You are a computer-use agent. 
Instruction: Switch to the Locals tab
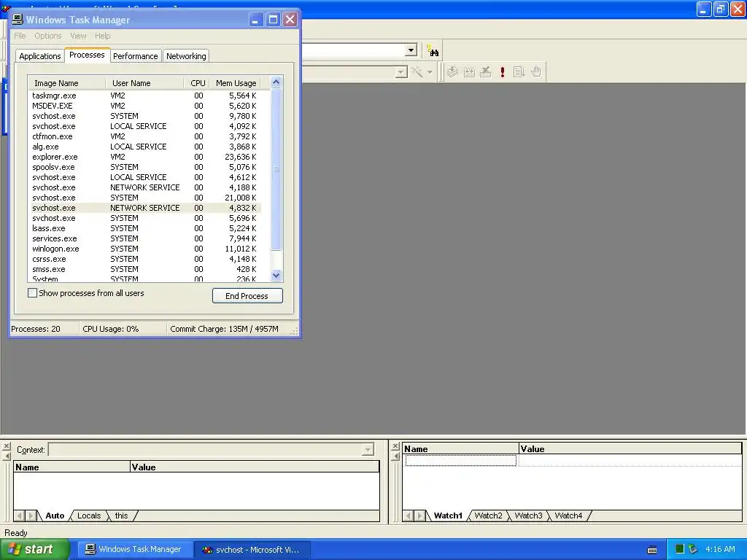89,516
